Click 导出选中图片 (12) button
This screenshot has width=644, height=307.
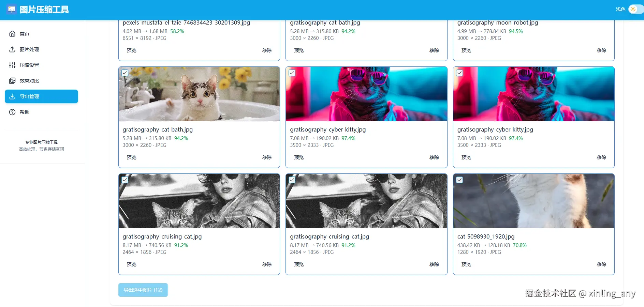tap(143, 290)
